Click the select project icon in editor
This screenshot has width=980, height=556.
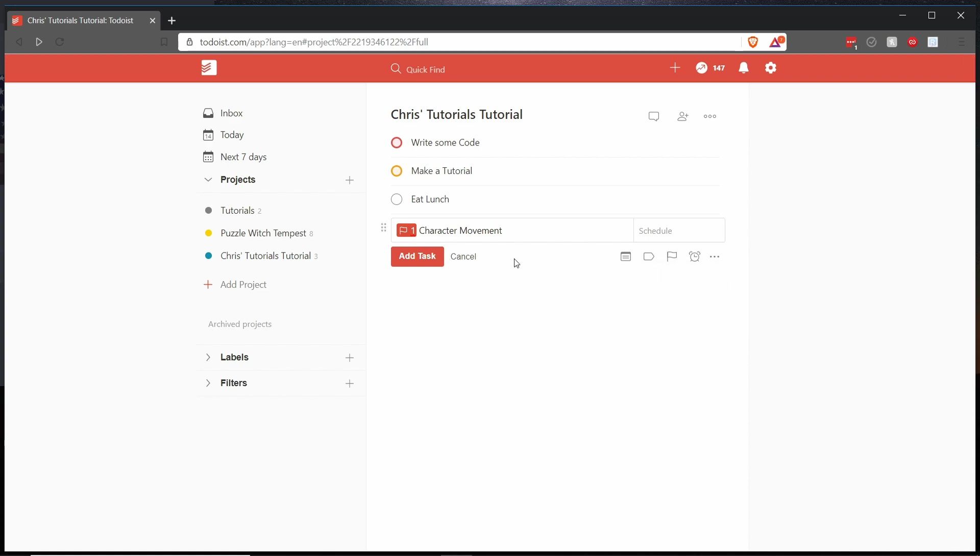tap(626, 257)
